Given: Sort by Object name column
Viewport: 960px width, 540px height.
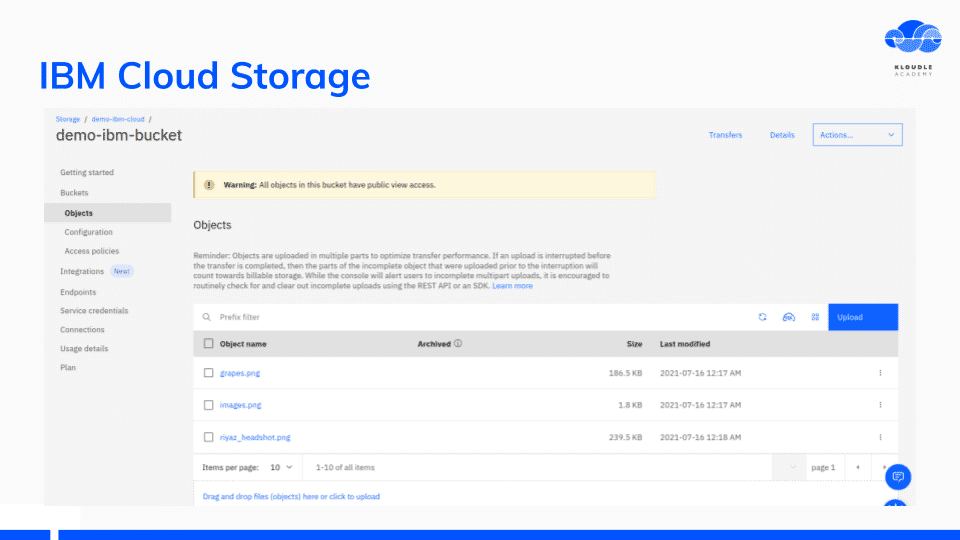Looking at the screenshot, I should pos(243,344).
